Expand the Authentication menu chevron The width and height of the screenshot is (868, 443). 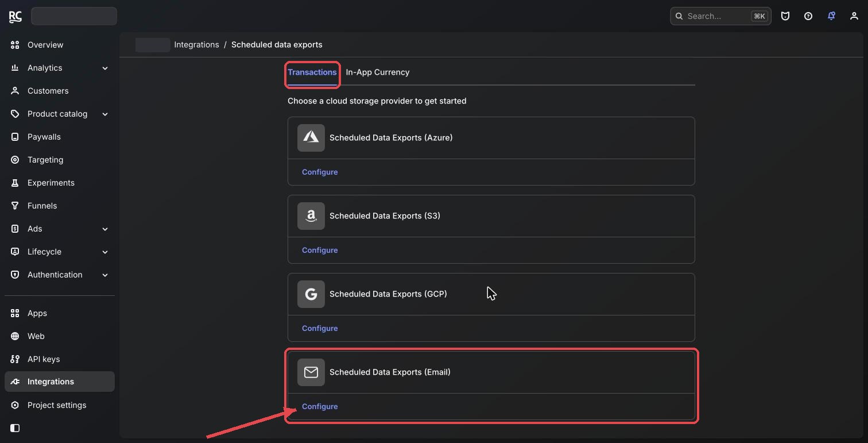[105, 275]
